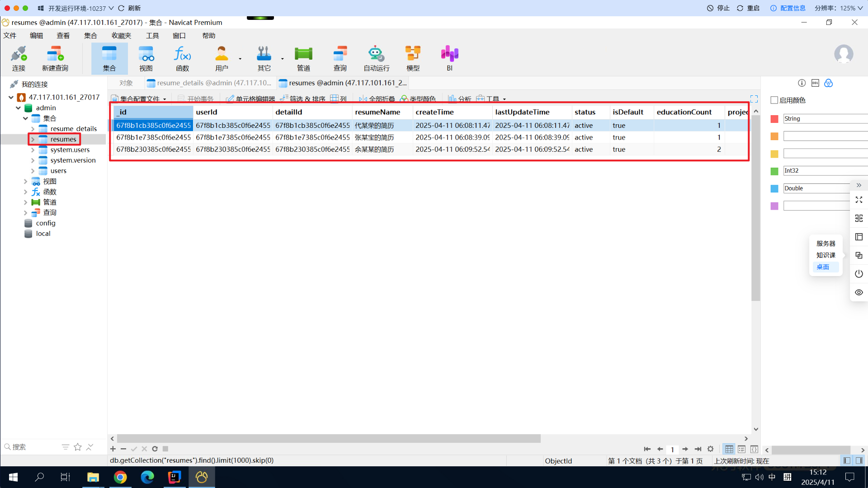The image size is (868, 488).
Task: Select 张某宝的简历 cell
Action: click(382, 137)
